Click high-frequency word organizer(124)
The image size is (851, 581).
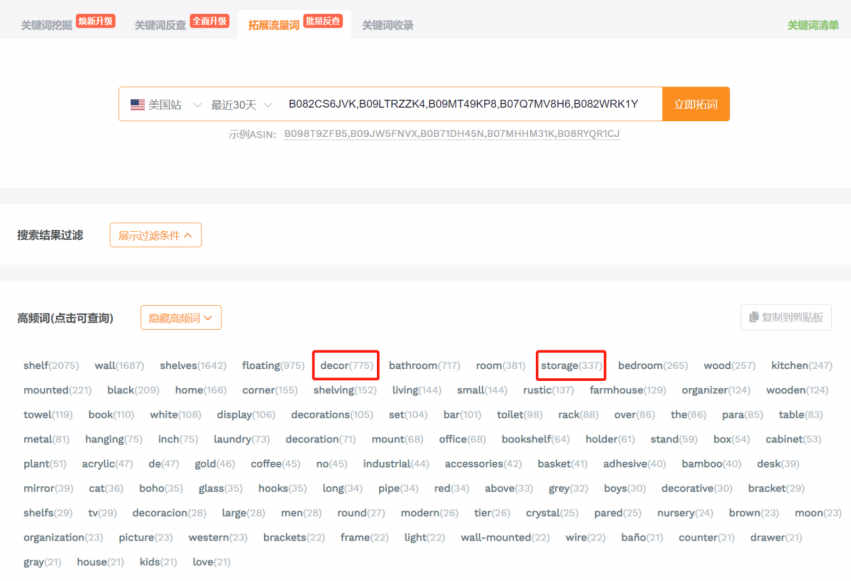click(x=716, y=390)
